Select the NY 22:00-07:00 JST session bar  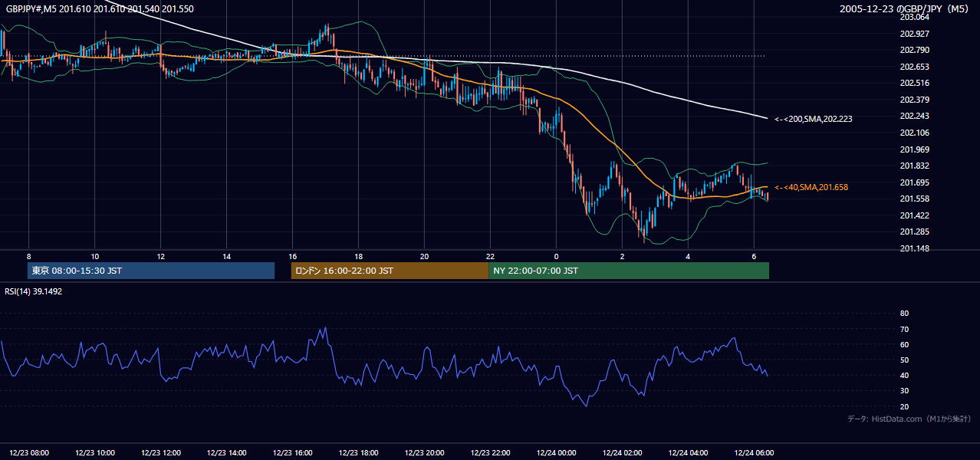[629, 271]
